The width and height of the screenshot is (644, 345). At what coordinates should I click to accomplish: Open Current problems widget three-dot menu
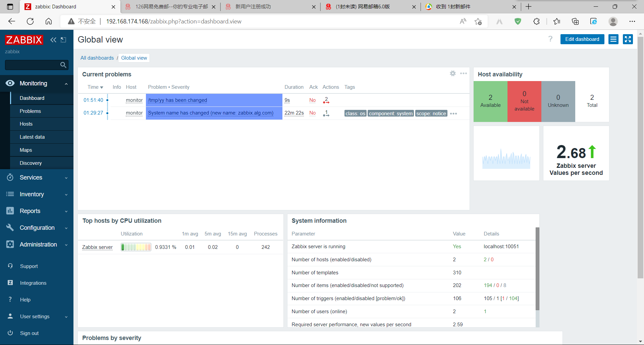click(464, 73)
